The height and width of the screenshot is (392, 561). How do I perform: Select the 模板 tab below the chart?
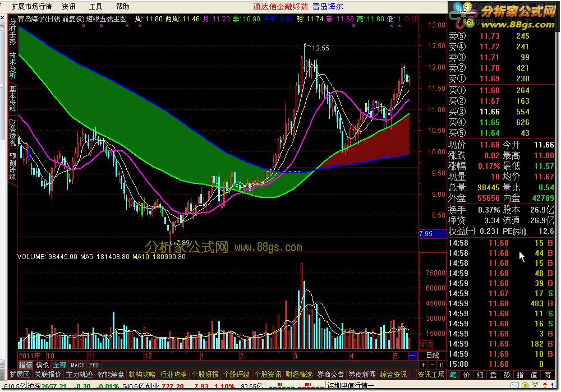point(42,365)
